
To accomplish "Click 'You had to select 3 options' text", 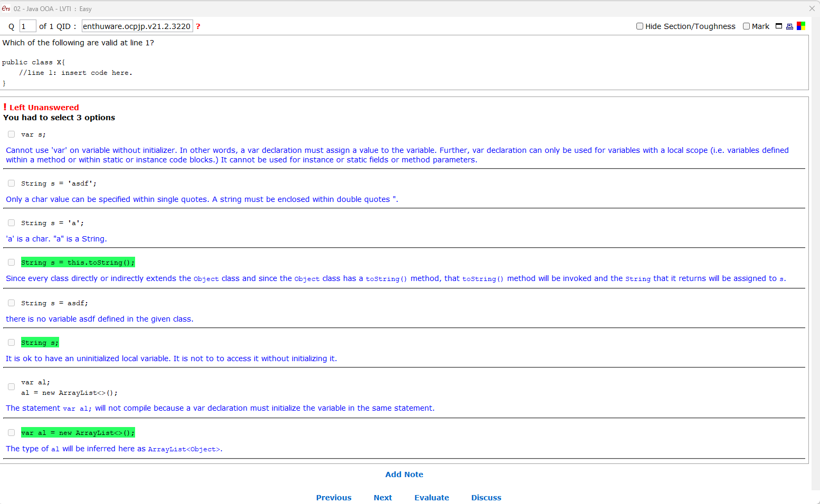I will coord(59,118).
